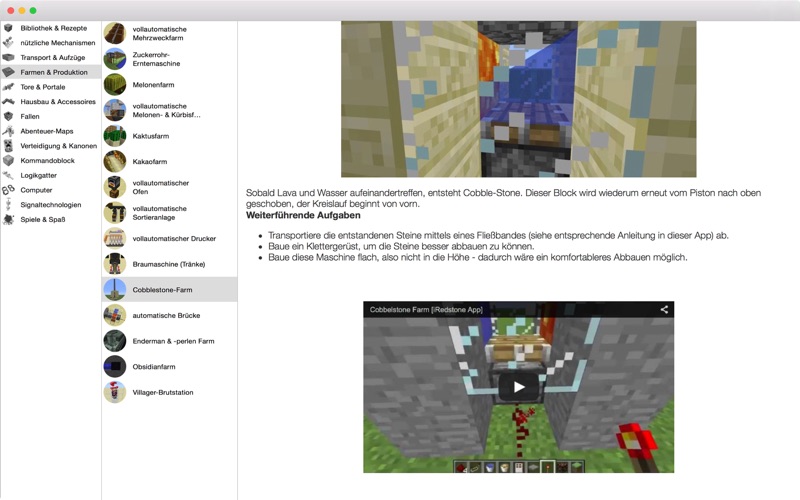The width and height of the screenshot is (800, 500).
Task: Click the Spiele & Spaß category icon
Action: 8,219
